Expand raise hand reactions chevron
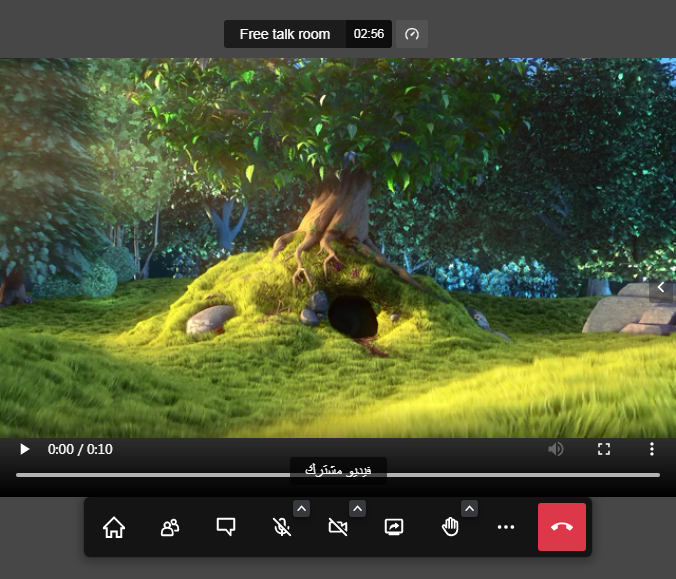Viewport: 676px width, 579px height. point(469,509)
